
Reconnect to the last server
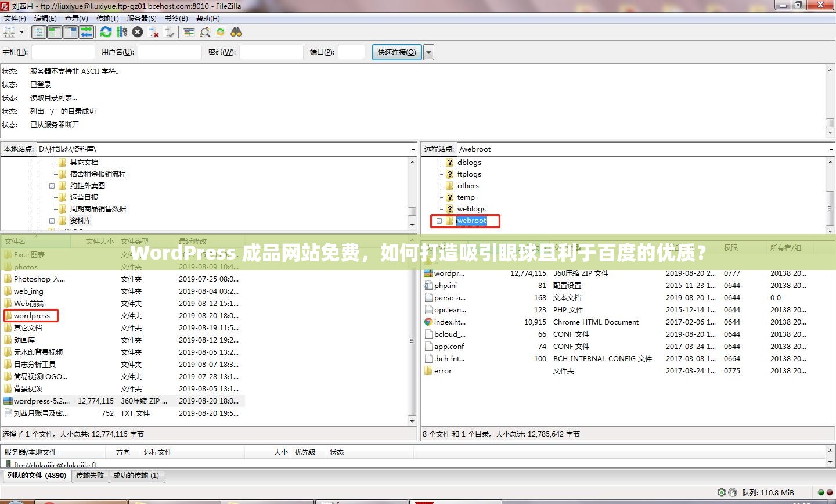coord(170,32)
